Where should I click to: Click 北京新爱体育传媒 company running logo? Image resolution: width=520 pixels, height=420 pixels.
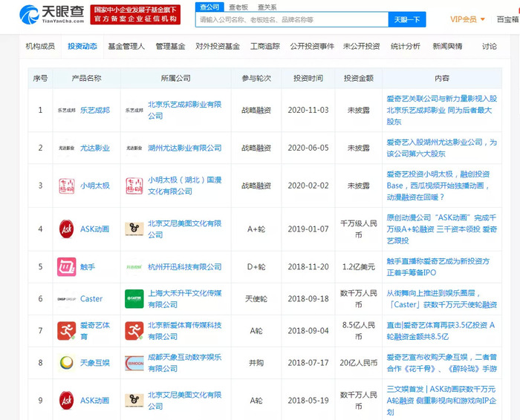[134, 331]
